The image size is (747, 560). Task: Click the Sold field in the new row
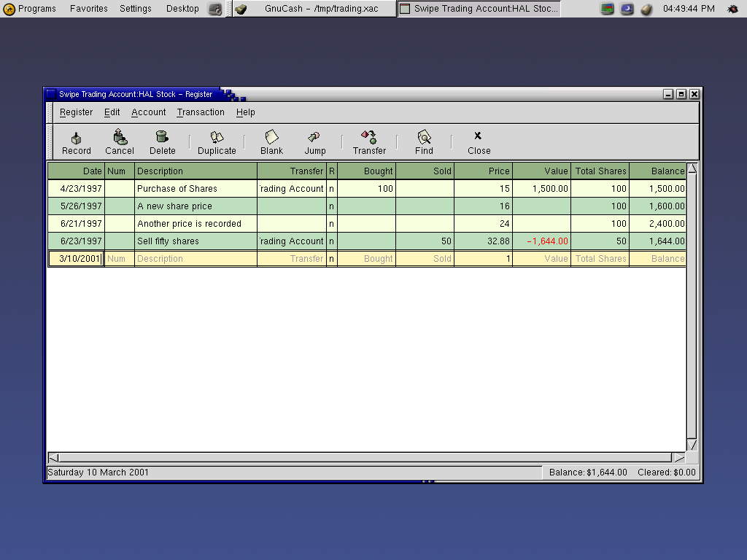(x=425, y=259)
